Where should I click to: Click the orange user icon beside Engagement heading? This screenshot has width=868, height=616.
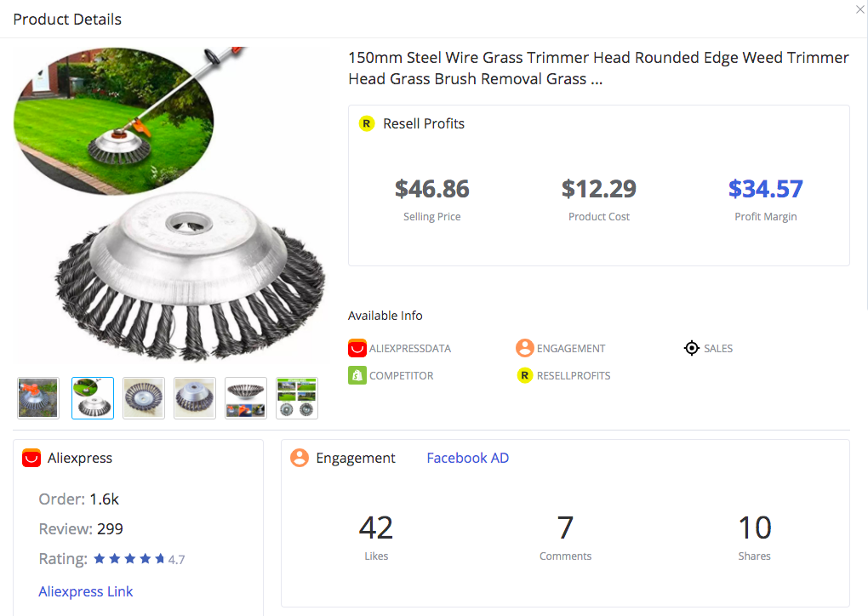click(300, 458)
